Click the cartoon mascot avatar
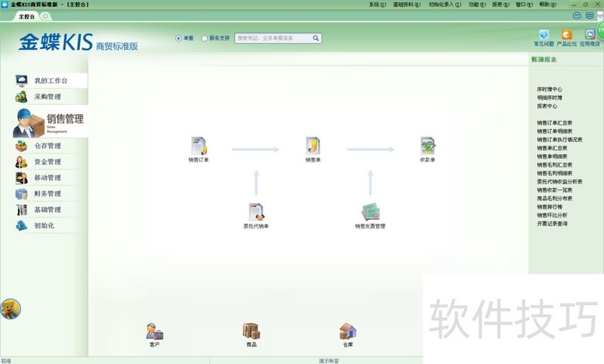This screenshot has width=604, height=364. click(x=11, y=309)
